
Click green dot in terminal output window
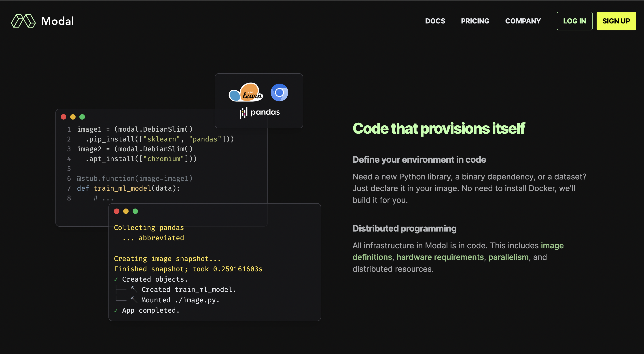click(135, 211)
